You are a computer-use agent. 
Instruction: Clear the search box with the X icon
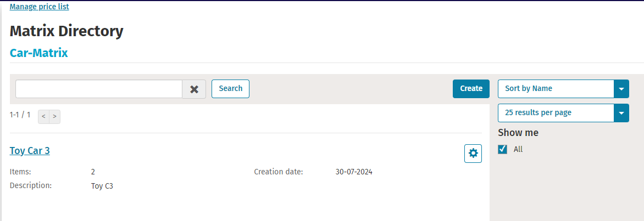195,89
